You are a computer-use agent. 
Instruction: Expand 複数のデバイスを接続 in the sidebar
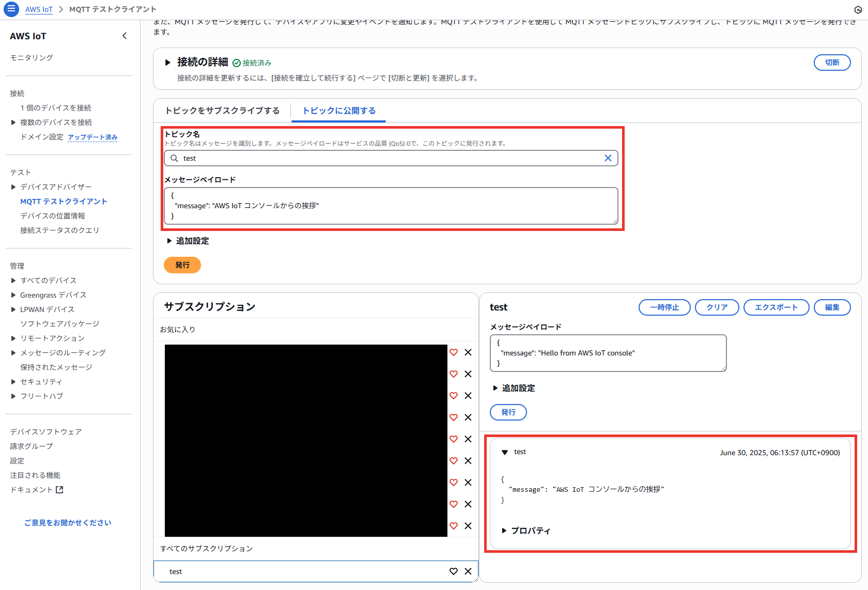[13, 122]
